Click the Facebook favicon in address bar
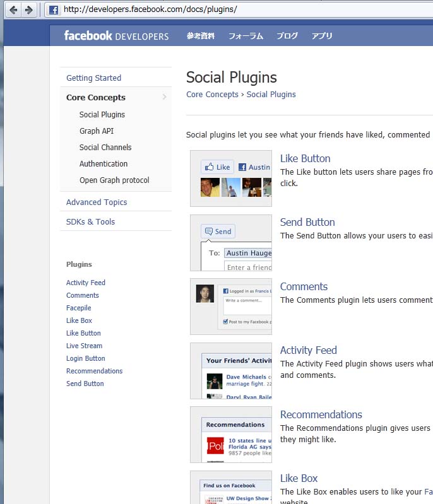The height and width of the screenshot is (504, 433). click(54, 10)
